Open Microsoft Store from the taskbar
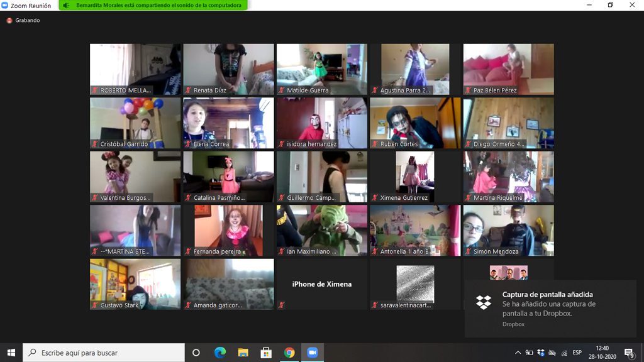644x362 pixels. tap(266, 353)
